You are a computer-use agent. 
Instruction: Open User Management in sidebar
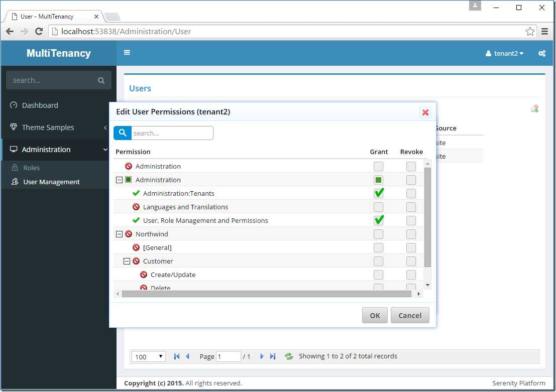click(x=51, y=182)
